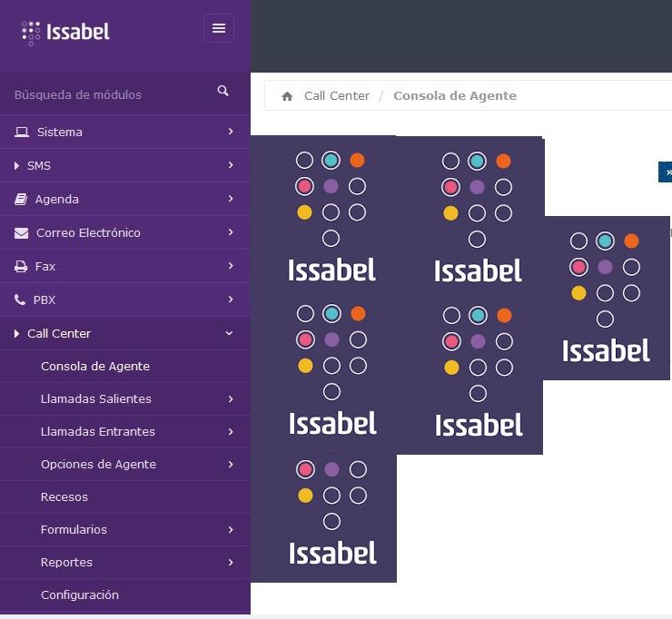Click the home icon in breadcrumb
672x619 pixels.
click(x=287, y=96)
